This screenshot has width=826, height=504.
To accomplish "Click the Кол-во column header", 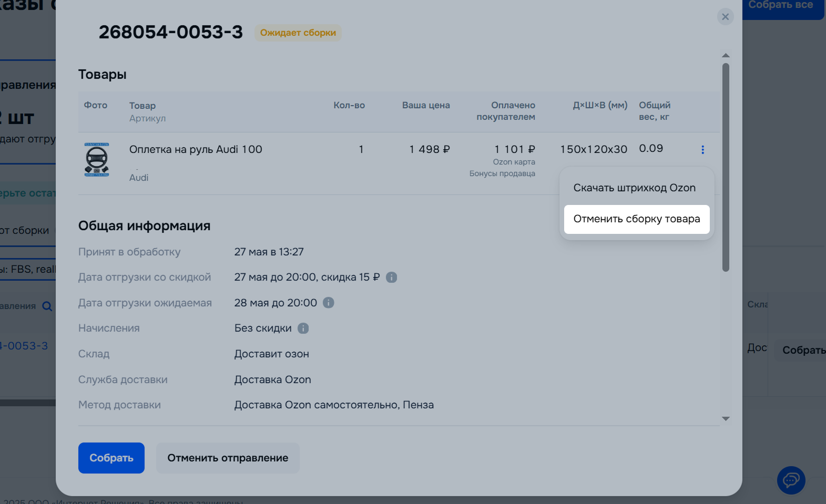I will [x=349, y=105].
